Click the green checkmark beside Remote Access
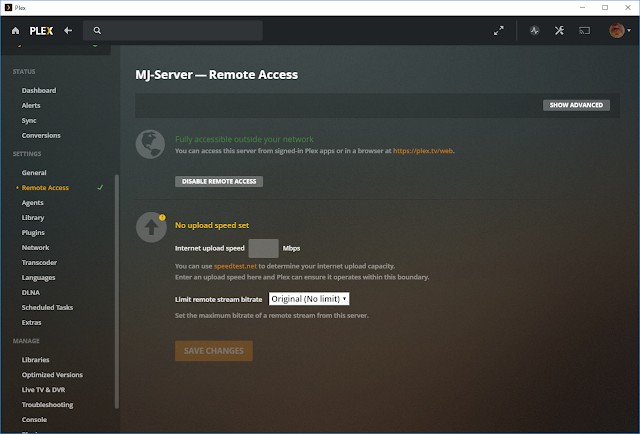The height and width of the screenshot is (434, 640). 100,187
